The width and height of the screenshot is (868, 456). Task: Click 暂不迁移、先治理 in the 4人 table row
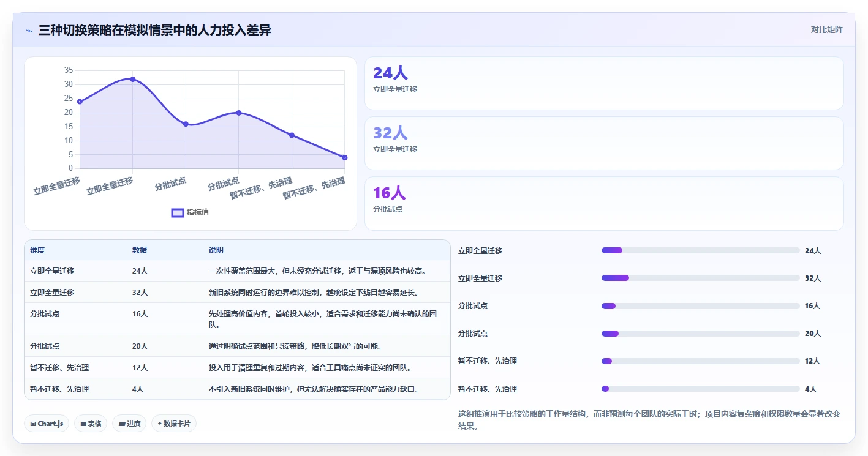tap(59, 389)
